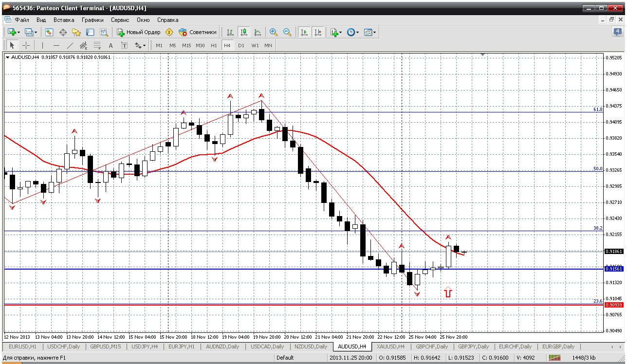
Task: Open the notifications bubble showing 4
Action: 617,32
